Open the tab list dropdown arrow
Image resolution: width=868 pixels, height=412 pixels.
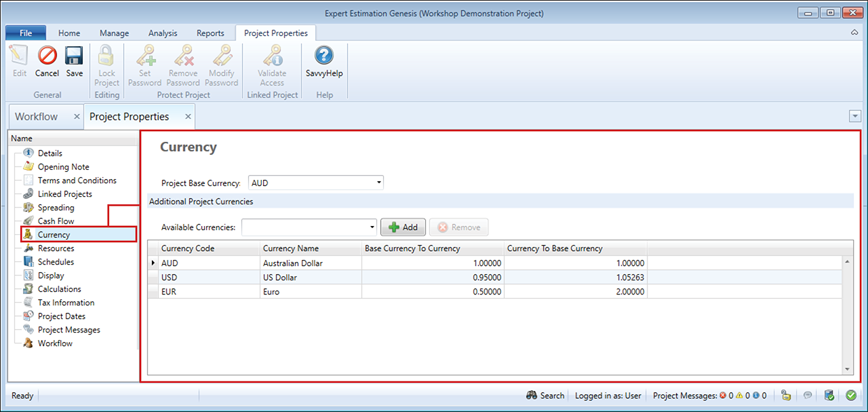pyautogui.click(x=854, y=117)
